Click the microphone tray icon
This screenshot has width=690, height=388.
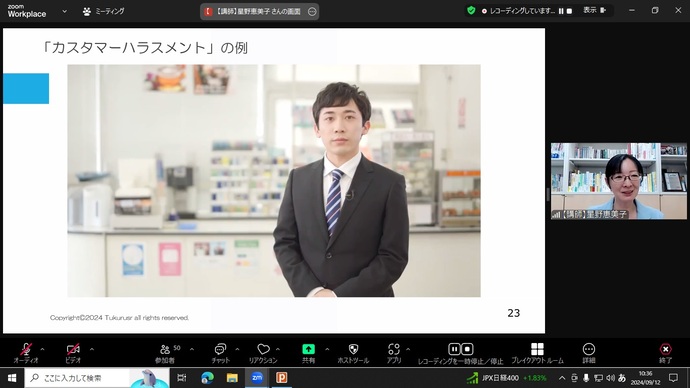coord(586,378)
